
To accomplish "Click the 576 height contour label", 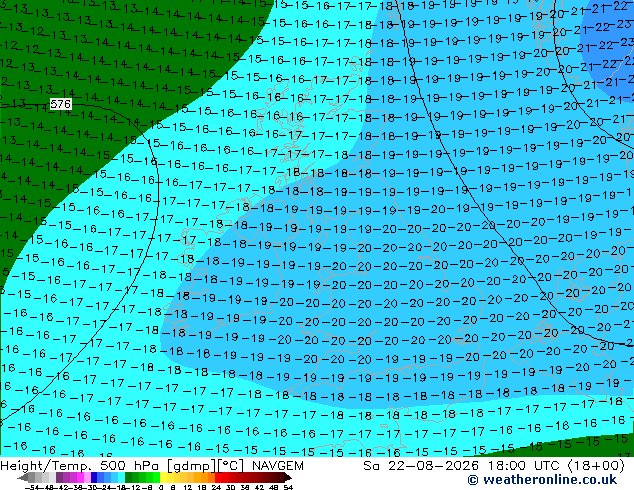I will point(61,104).
